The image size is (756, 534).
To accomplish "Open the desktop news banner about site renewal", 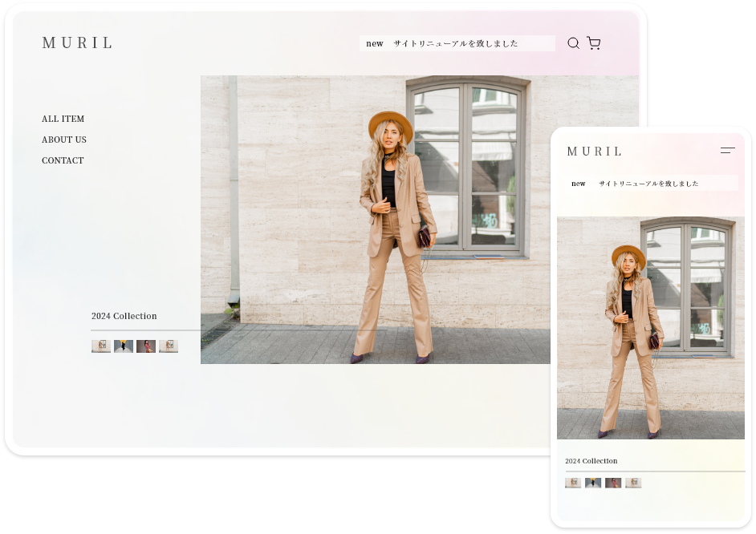I will tap(457, 43).
